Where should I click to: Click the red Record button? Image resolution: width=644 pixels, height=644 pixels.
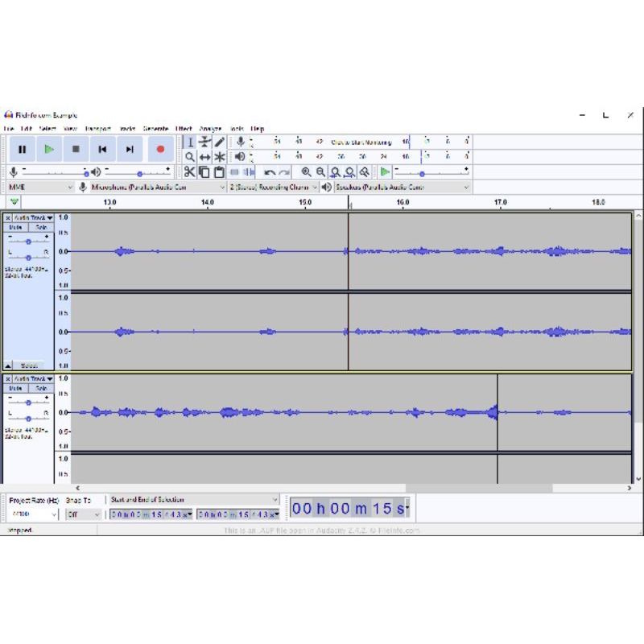[x=160, y=149]
